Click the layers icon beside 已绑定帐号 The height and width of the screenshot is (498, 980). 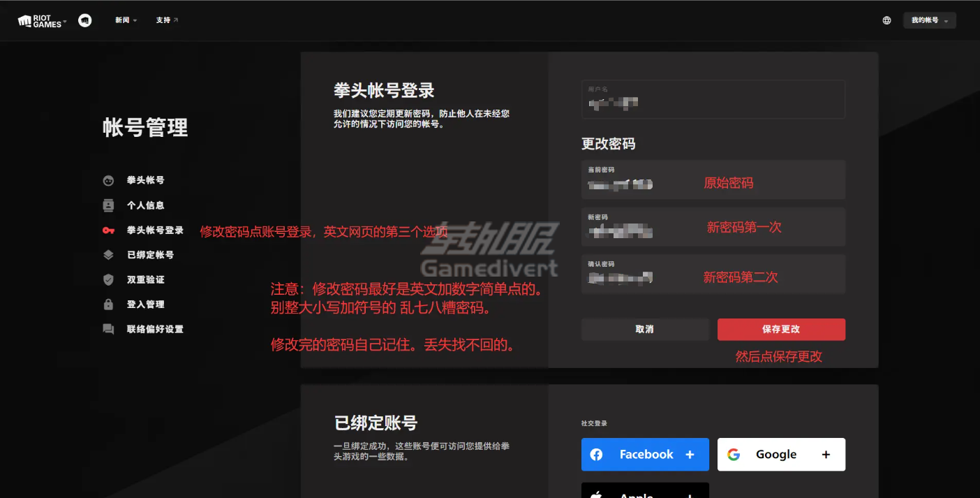(x=108, y=255)
